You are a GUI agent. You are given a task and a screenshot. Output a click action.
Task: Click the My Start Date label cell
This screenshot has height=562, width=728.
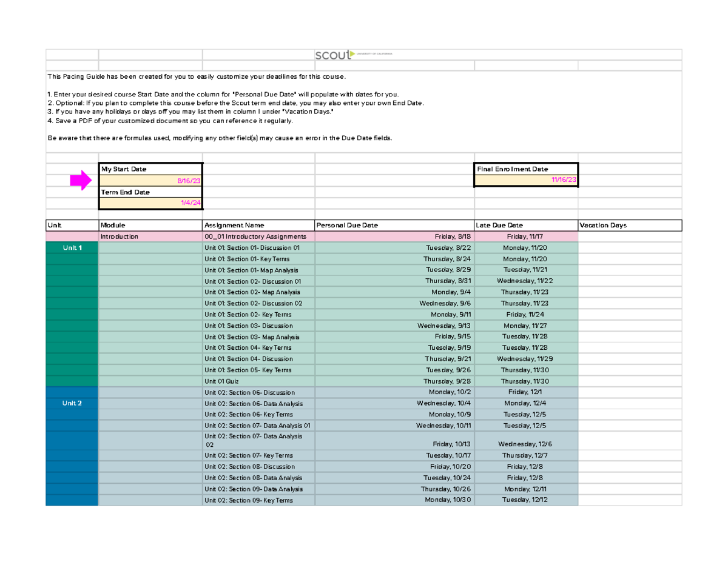click(150, 169)
